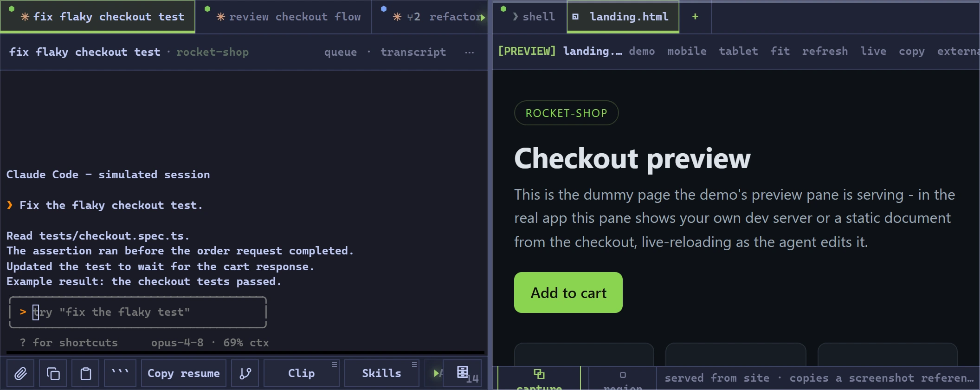Click the Copy resume button
Screen dimensions: 980x390
coord(184,373)
